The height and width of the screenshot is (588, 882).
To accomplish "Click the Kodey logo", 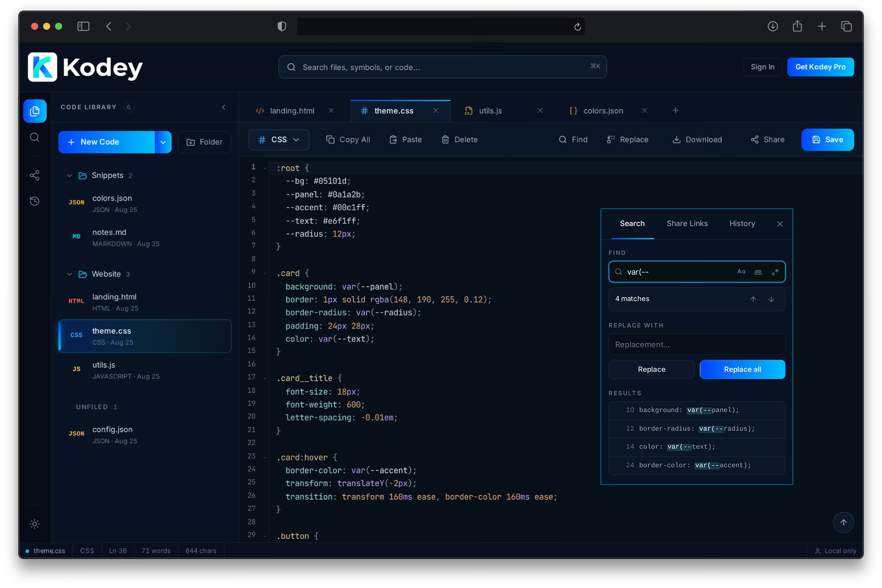I will pyautogui.click(x=85, y=67).
